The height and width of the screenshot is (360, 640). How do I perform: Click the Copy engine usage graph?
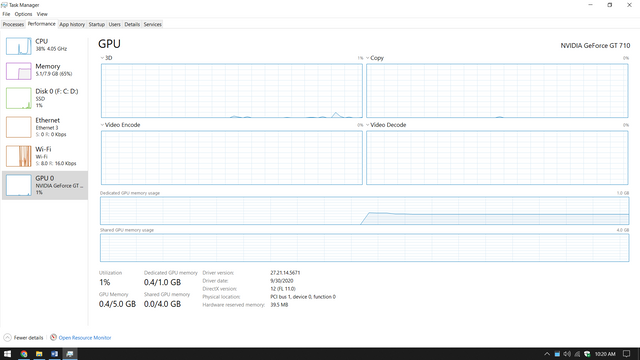point(497,91)
